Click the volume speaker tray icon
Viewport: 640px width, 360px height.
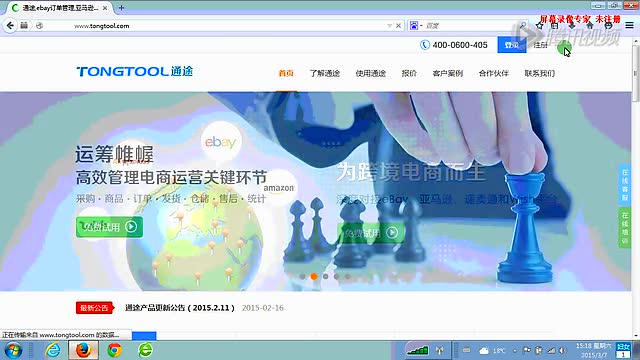pos(563,350)
